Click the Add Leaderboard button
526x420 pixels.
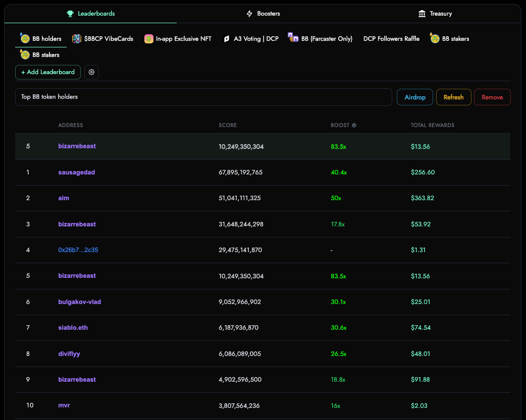coord(48,72)
